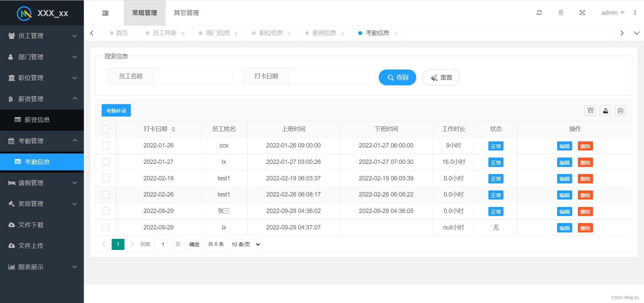This screenshot has height=303, width=644.
Task: Toggle the select-all header checkbox
Action: point(106,129)
